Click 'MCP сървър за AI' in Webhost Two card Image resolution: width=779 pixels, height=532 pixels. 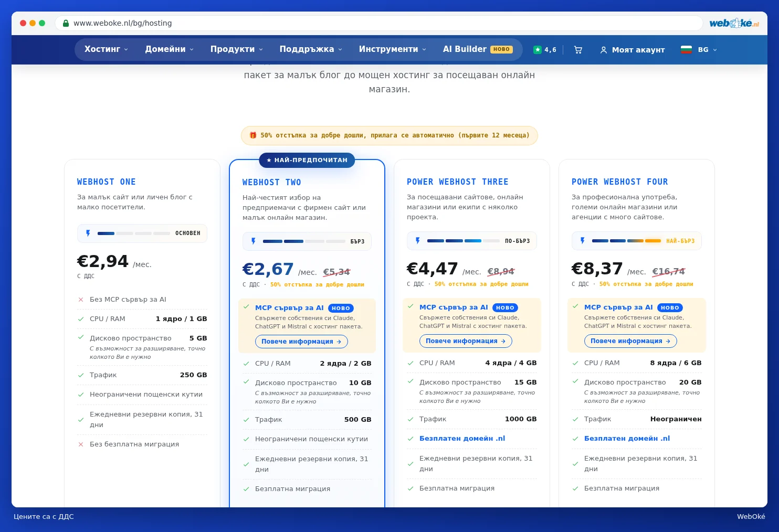point(289,308)
